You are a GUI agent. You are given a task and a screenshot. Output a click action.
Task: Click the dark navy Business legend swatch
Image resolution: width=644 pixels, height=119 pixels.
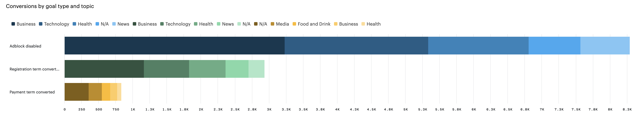point(13,24)
